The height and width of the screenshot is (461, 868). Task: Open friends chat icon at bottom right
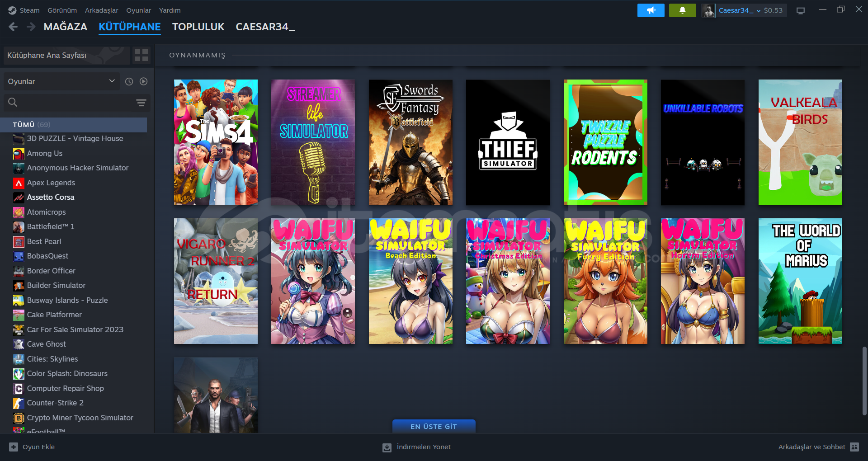click(854, 447)
